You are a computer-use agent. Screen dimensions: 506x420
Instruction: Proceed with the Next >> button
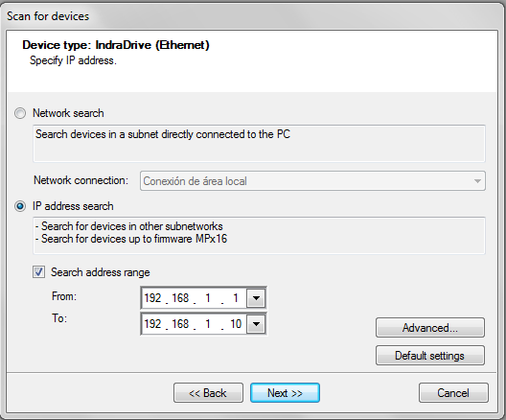click(x=285, y=393)
